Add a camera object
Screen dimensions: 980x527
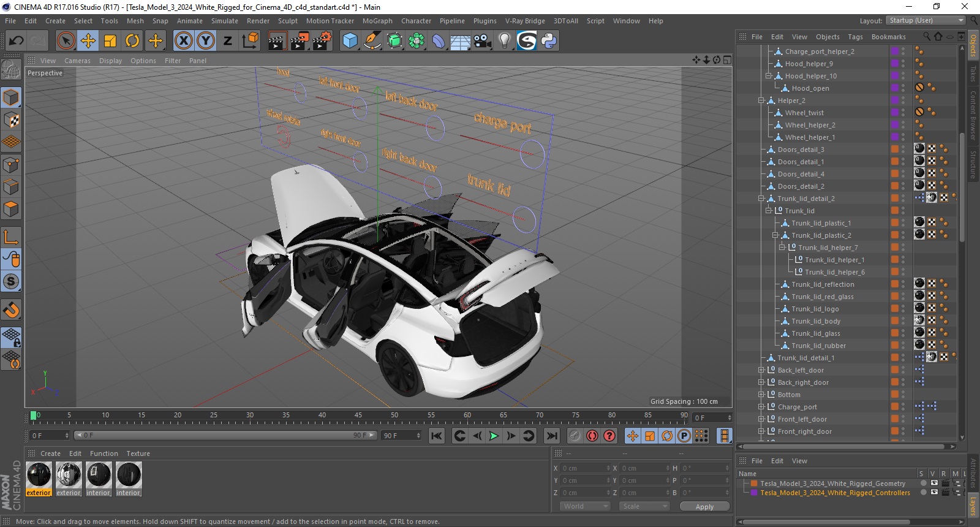coord(482,41)
